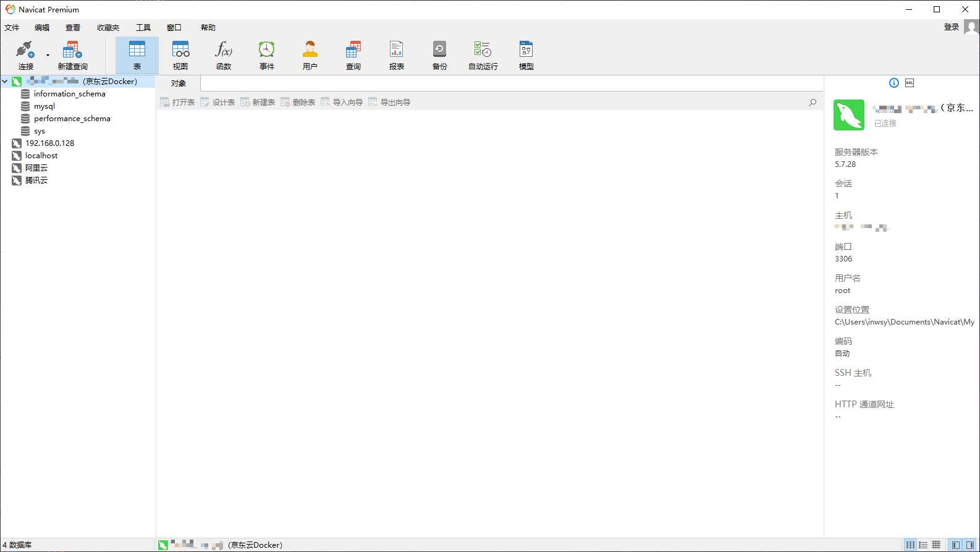Click the settings location path text
Viewport: 980px width, 552px height.
[x=905, y=322]
